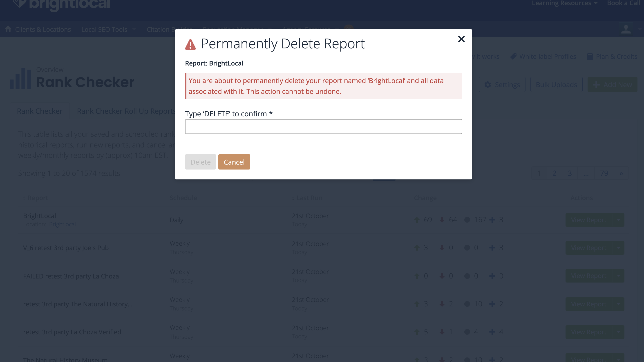This screenshot has width=644, height=362.
Task: Click the Bulk Uploads button
Action: point(556,85)
